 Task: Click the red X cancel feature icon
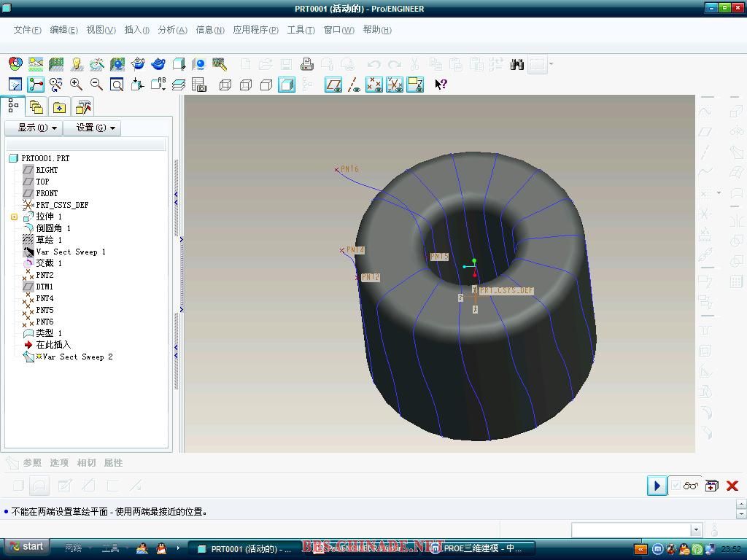click(732, 486)
